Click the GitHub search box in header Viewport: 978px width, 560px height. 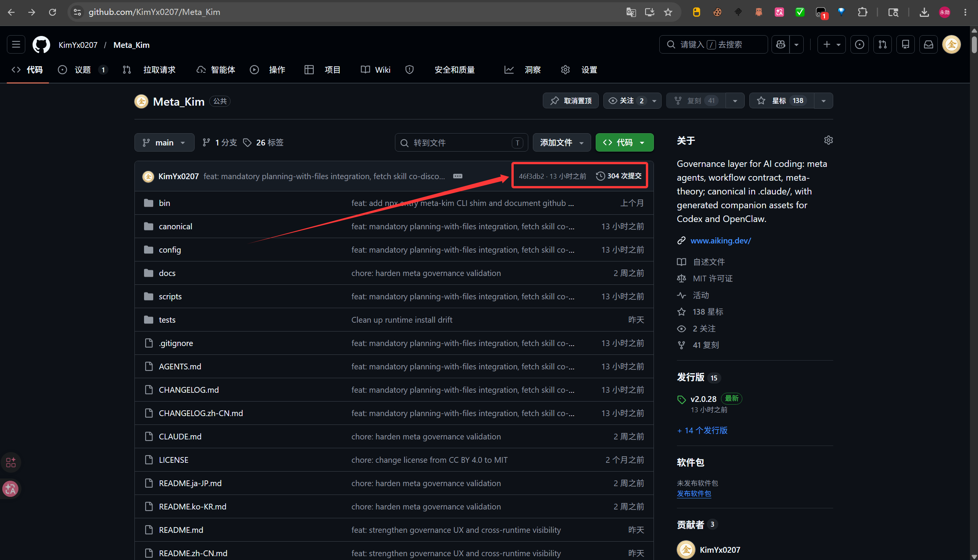point(714,45)
